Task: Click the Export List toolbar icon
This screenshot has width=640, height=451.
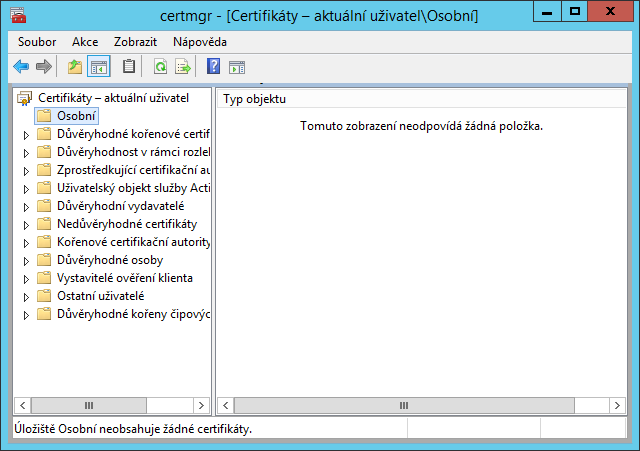Action: click(x=183, y=67)
